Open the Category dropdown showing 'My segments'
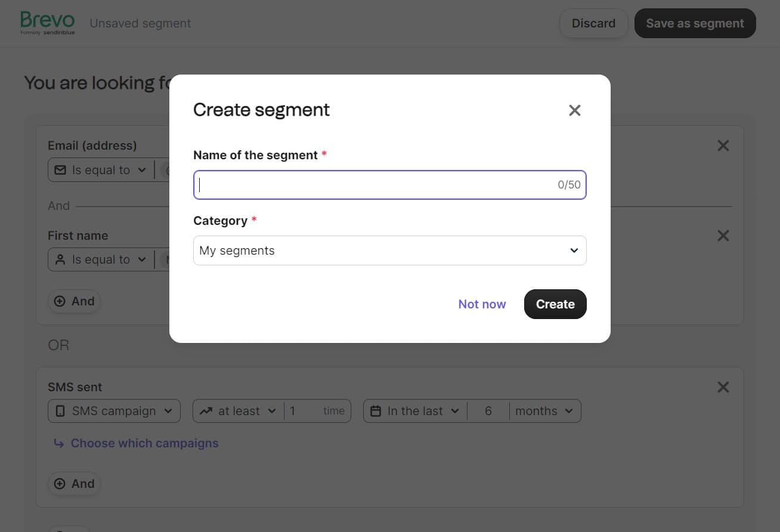This screenshot has height=532, width=780. (x=389, y=250)
